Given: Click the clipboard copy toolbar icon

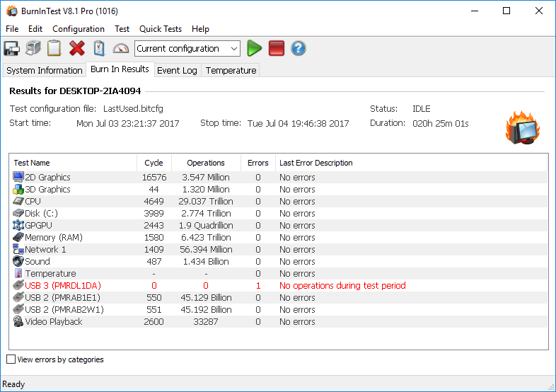Looking at the screenshot, I should [54, 48].
